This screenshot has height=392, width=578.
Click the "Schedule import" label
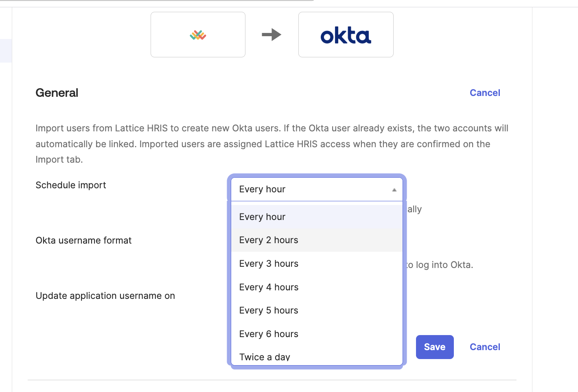(71, 185)
